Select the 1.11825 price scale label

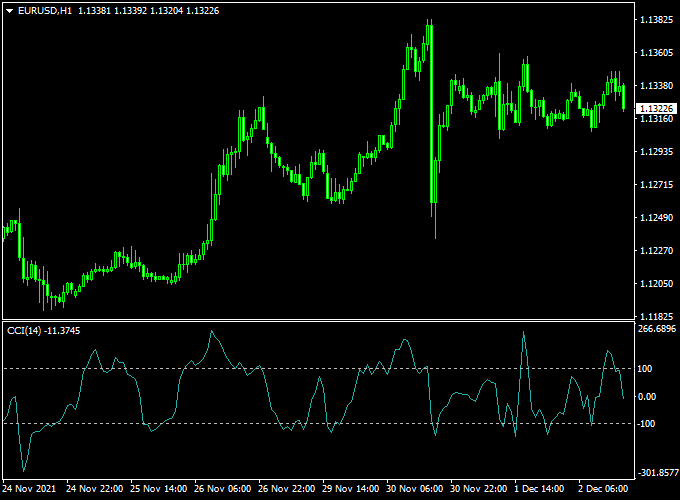pos(657,317)
